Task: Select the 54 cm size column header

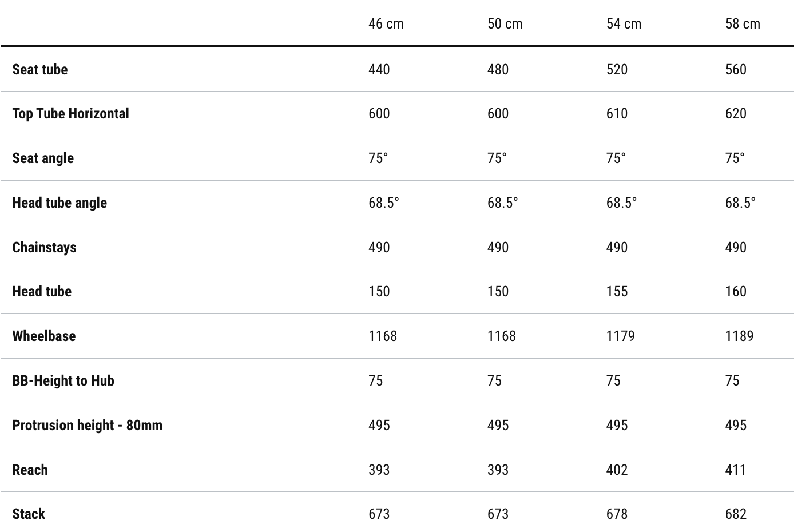Action: [624, 24]
